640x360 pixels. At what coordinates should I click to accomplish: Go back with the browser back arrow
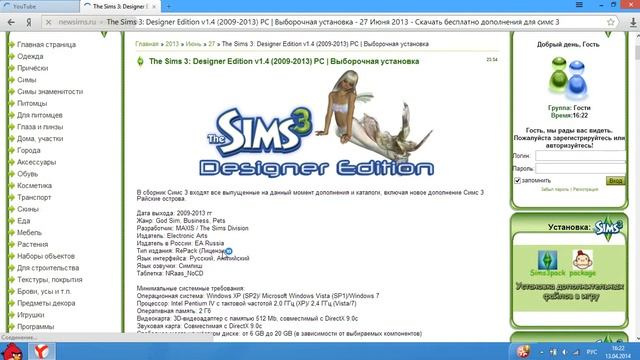(11, 22)
